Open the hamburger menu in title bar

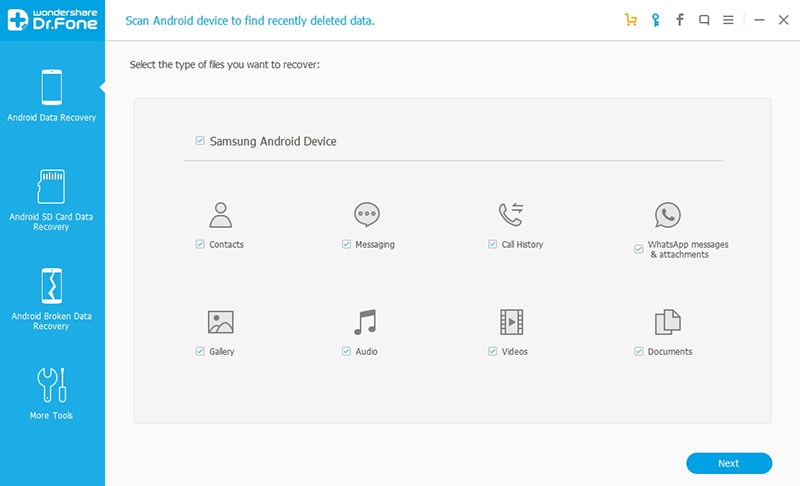(728, 19)
